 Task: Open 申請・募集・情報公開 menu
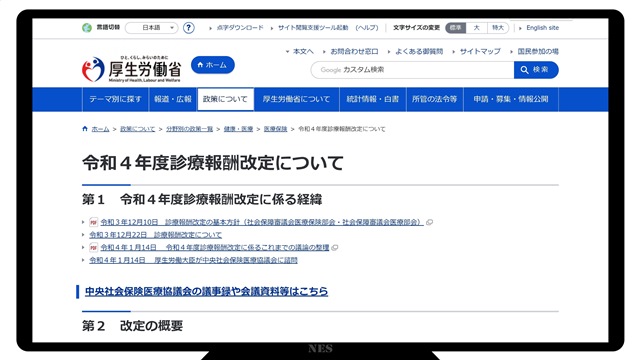click(511, 99)
